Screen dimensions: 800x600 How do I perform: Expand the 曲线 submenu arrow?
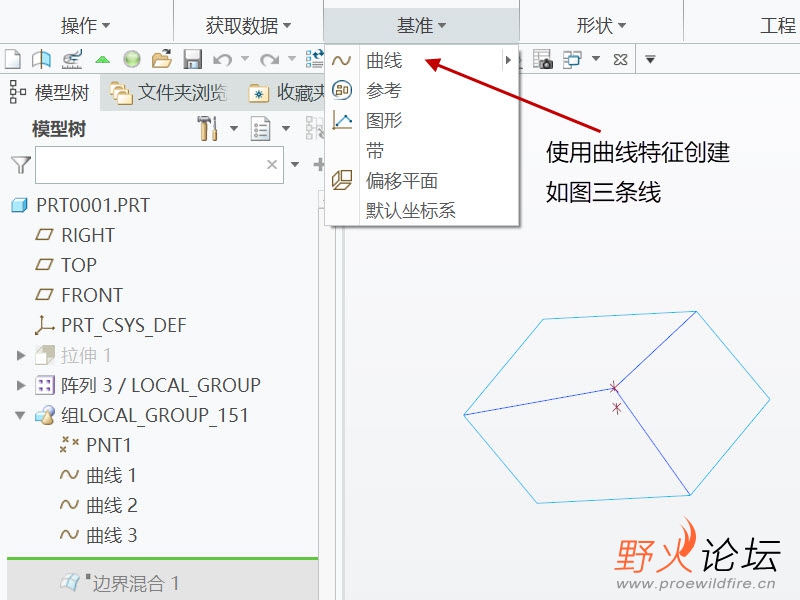(x=508, y=60)
